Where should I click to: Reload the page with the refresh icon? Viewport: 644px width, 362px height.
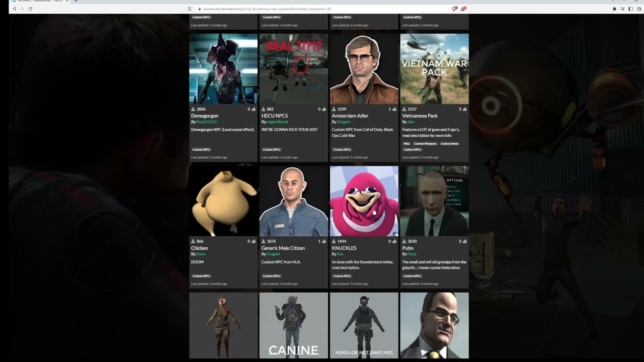[30, 9]
